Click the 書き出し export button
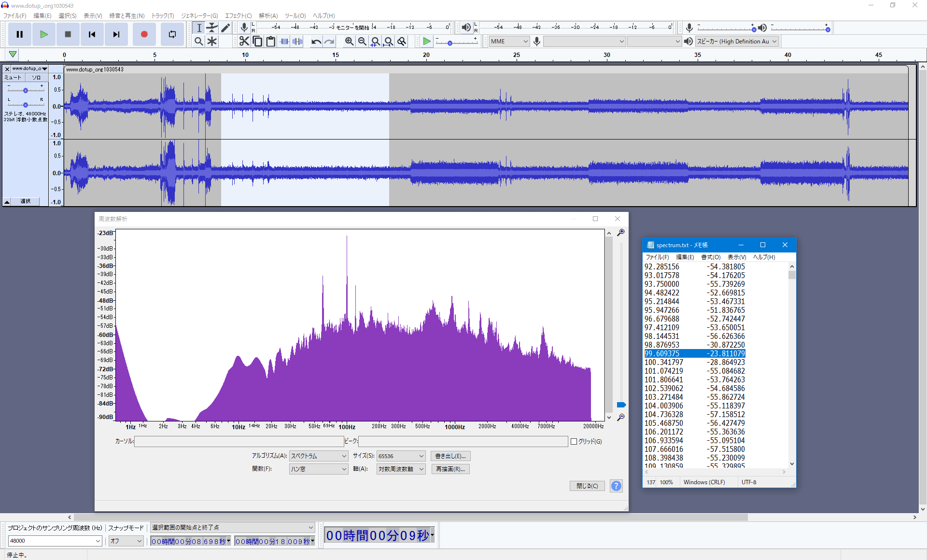The image size is (927, 560). (450, 456)
